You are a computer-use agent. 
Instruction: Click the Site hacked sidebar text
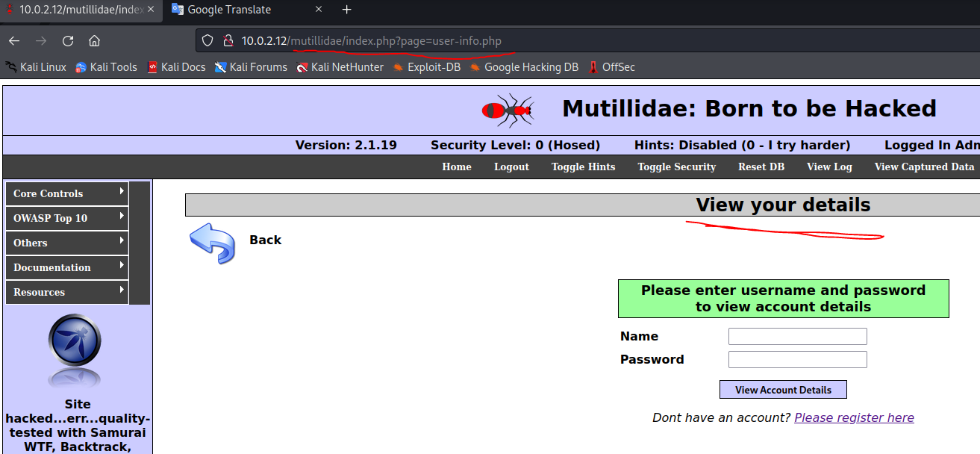tap(78, 426)
